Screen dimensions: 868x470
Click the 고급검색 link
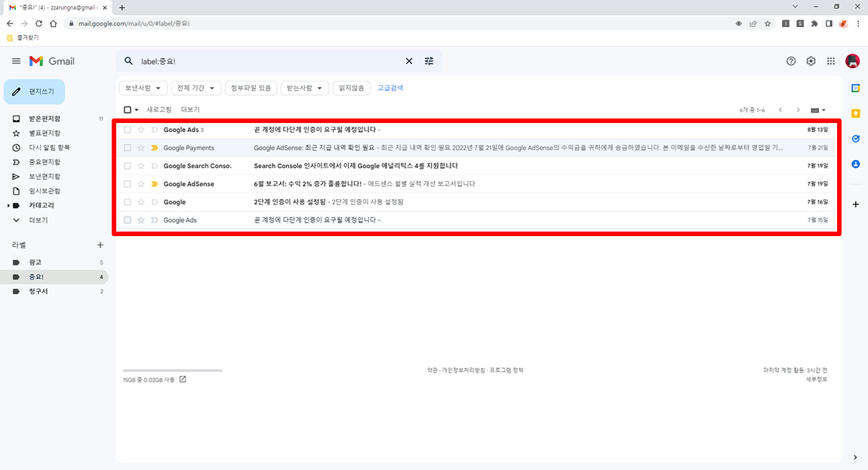[390, 88]
